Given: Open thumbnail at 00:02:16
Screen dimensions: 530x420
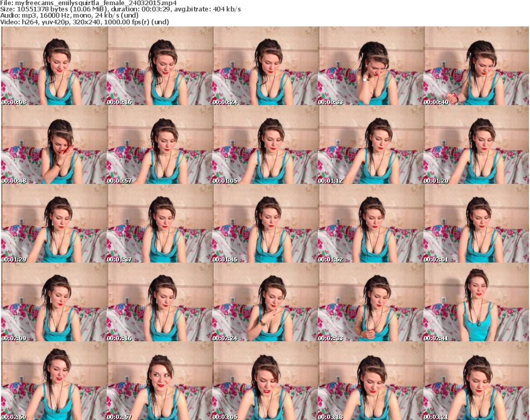Looking at the screenshot, I should pyautogui.click(x=159, y=302).
